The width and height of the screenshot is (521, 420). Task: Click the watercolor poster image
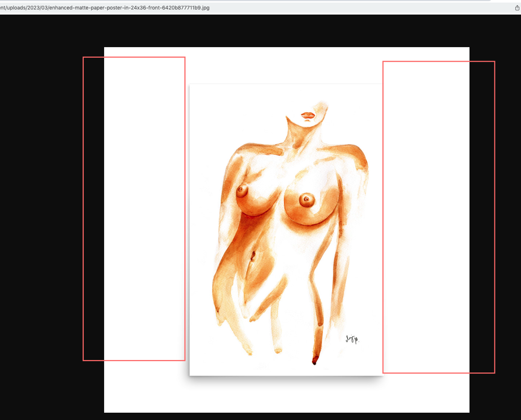pos(286,230)
